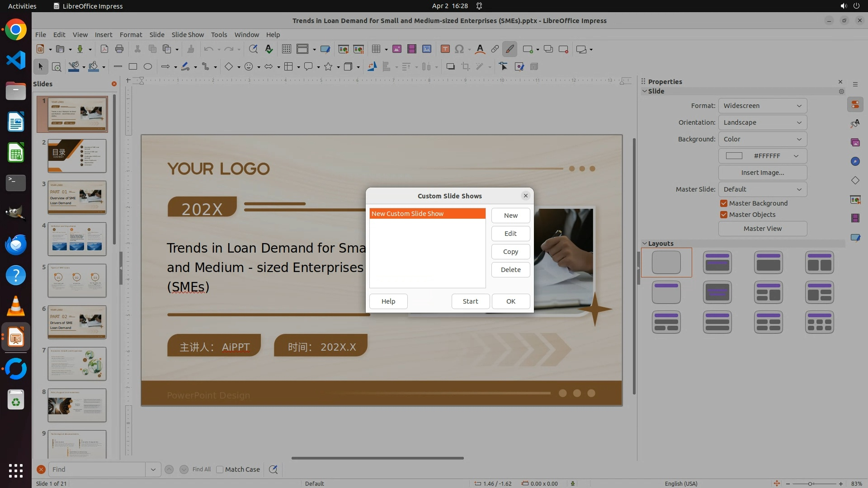
Task: Open the Gallery sidebar icon
Action: [x=855, y=142]
